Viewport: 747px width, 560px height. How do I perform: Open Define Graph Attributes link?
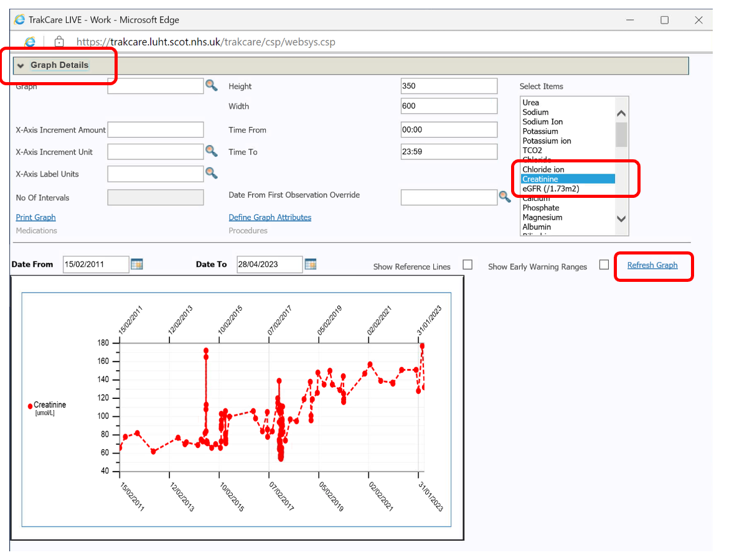click(x=270, y=217)
